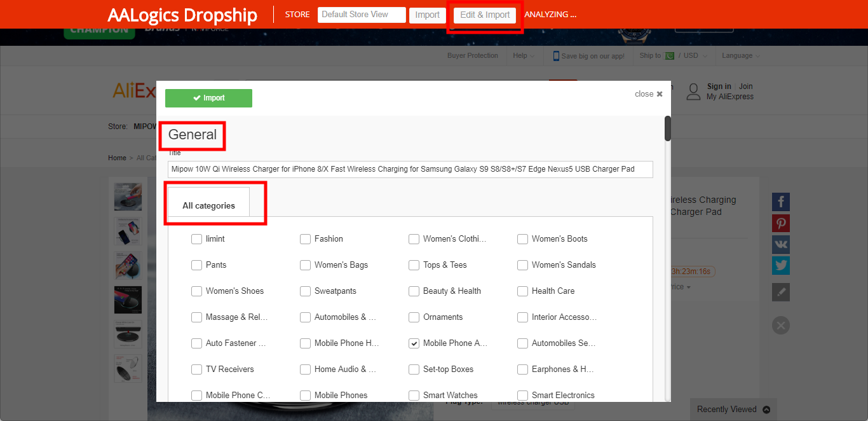This screenshot has height=421, width=868.
Task: Click the phone app icon
Action: 556,56
